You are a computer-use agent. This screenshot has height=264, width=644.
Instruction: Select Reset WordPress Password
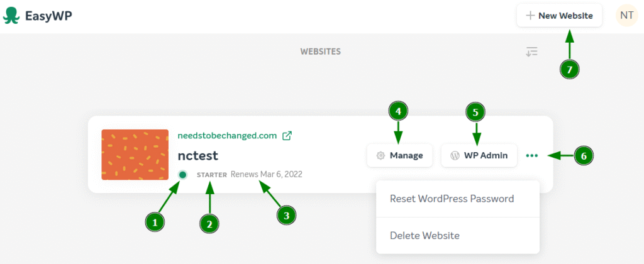pyautogui.click(x=452, y=199)
